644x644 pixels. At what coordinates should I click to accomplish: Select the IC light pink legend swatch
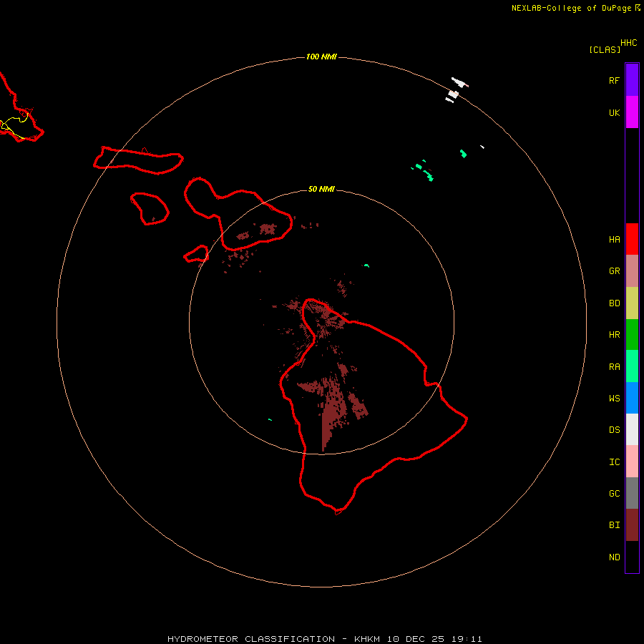click(x=632, y=462)
